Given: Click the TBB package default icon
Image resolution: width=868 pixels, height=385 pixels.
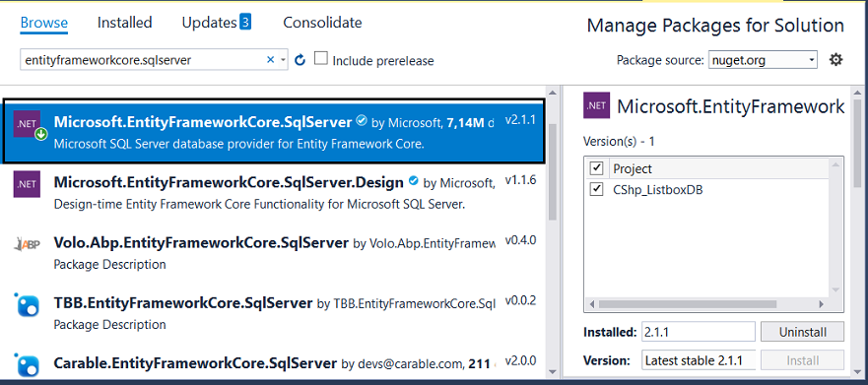Looking at the screenshot, I should coord(28,304).
